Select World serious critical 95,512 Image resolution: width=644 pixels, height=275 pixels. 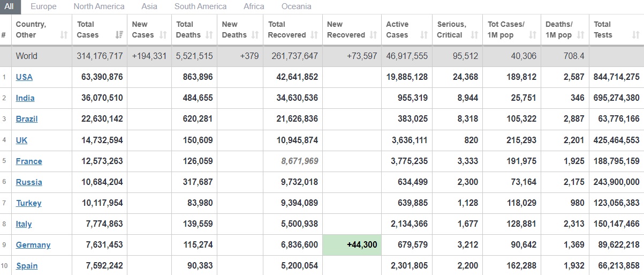coord(465,56)
